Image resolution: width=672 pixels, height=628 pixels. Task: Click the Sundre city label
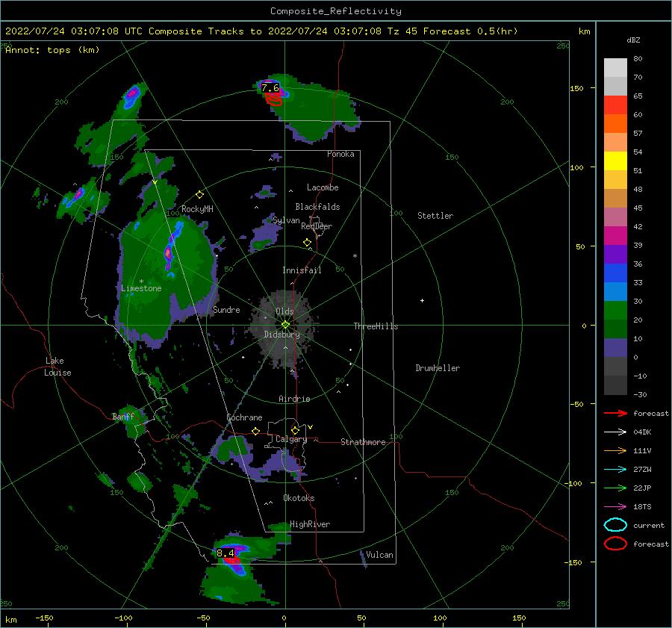[226, 309]
